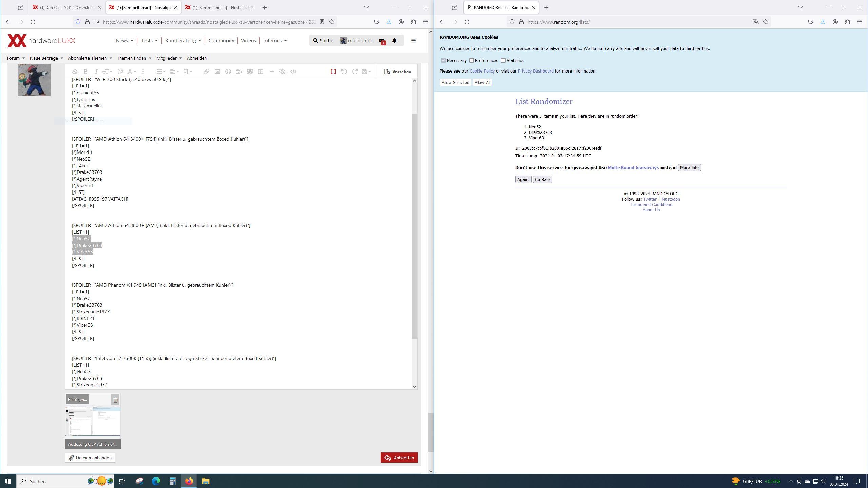Toggle BB code mode brackets
This screenshot has width=868, height=488.
tap(333, 72)
